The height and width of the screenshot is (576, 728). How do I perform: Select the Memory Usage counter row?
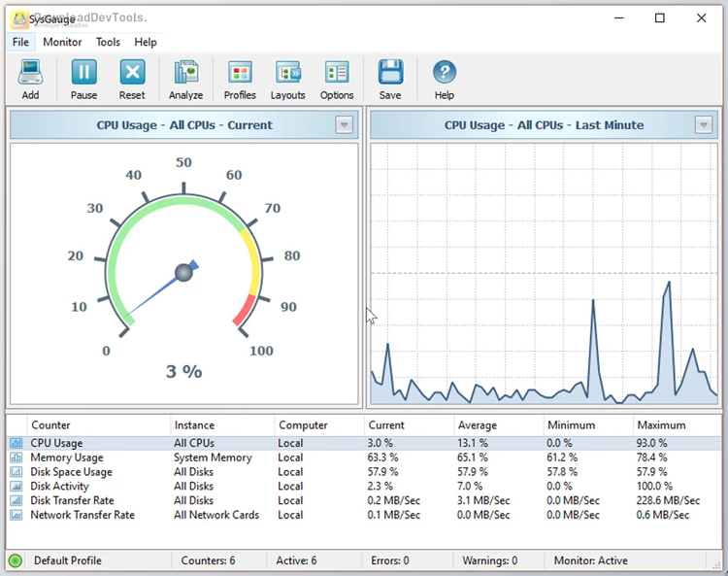coord(364,457)
